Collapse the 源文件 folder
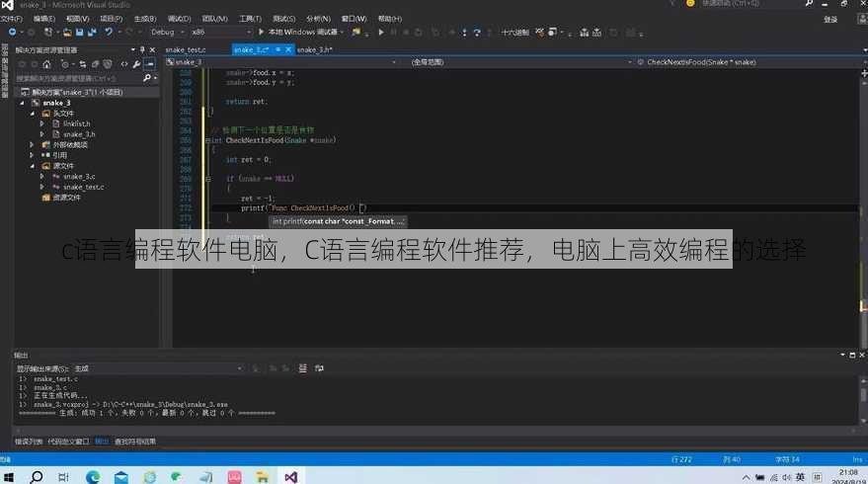 click(x=33, y=166)
